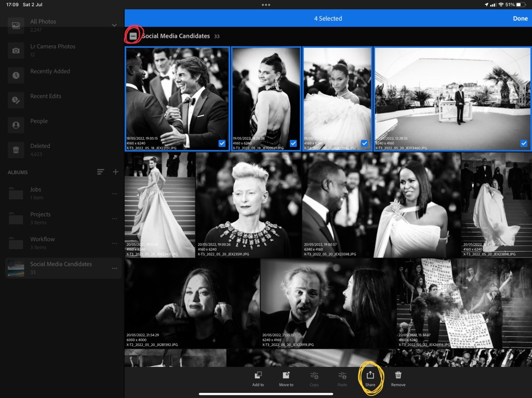Deselect all in Social Media Candidates

(x=134, y=36)
